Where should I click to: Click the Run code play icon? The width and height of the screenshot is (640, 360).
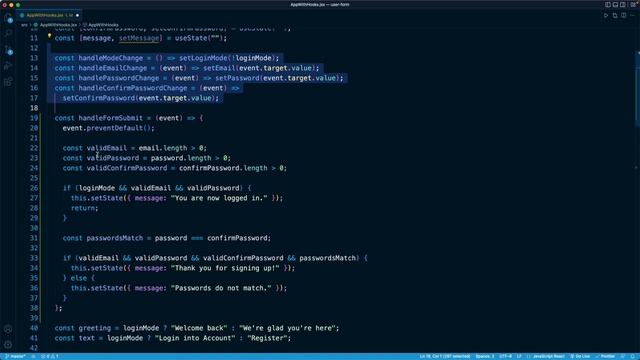coord(606,16)
